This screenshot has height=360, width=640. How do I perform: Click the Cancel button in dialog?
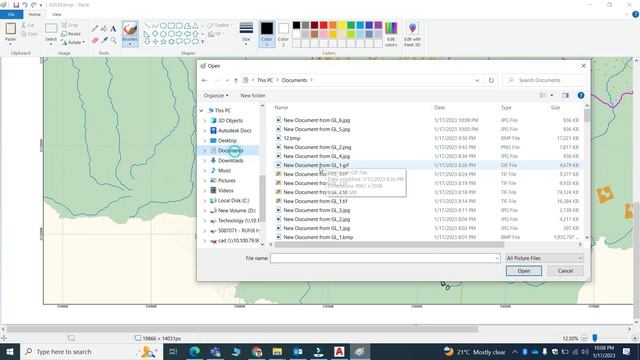pos(565,271)
